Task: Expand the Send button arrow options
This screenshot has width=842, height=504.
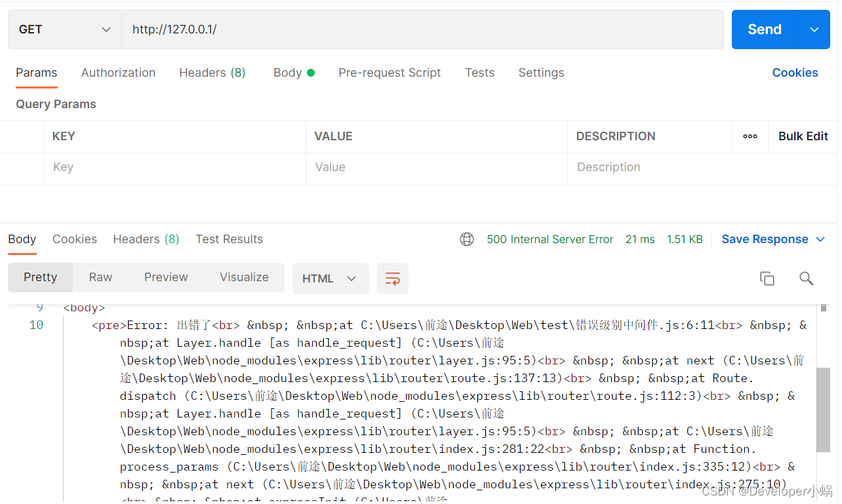Action: (814, 29)
